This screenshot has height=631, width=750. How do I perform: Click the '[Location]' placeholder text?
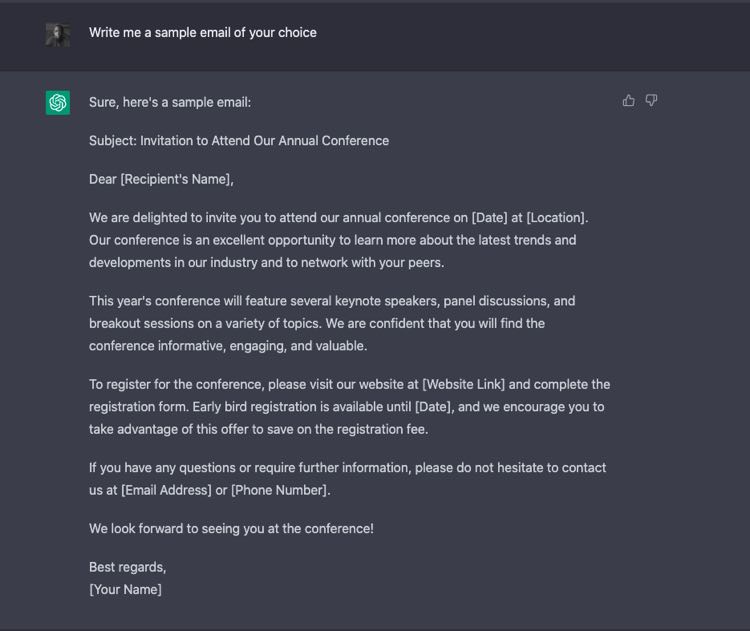[x=555, y=218]
